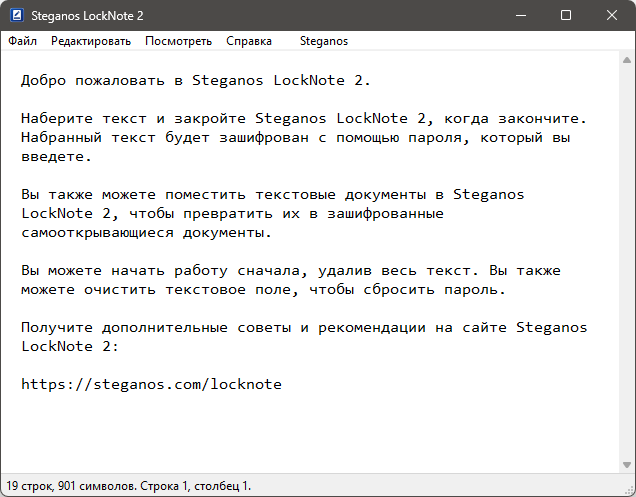Close the Steganos LockNote 2 window
Viewport: 636px width, 497px height.
612,15
